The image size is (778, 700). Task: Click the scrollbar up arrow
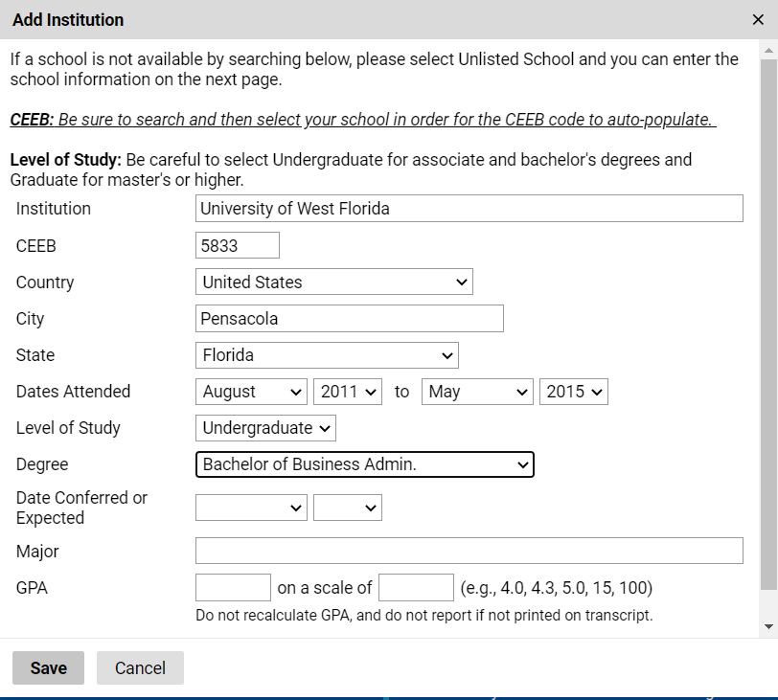[x=768, y=51]
